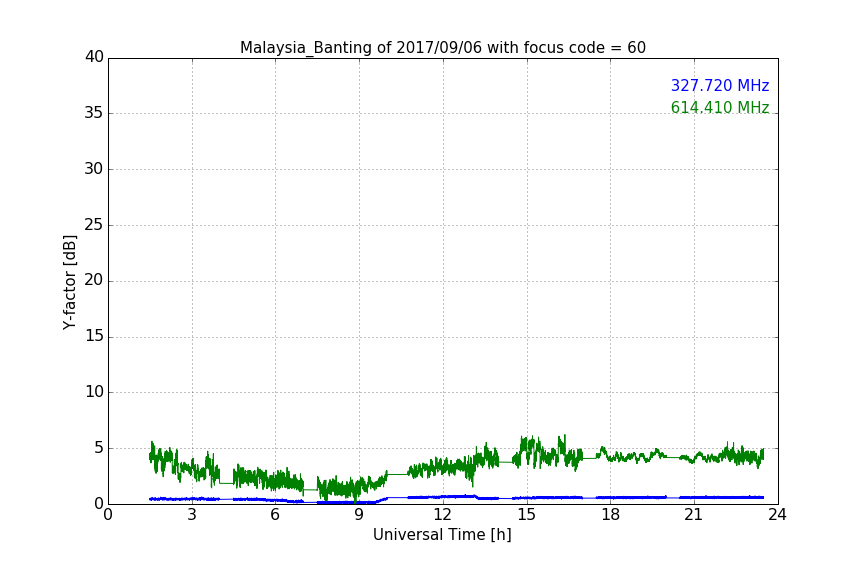The height and width of the screenshot is (576, 864).
Task: Click the y-axis tick label 35
Action: point(94,113)
